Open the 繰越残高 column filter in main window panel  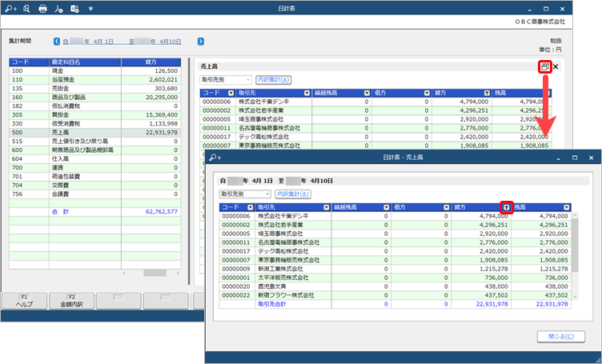tap(367, 93)
